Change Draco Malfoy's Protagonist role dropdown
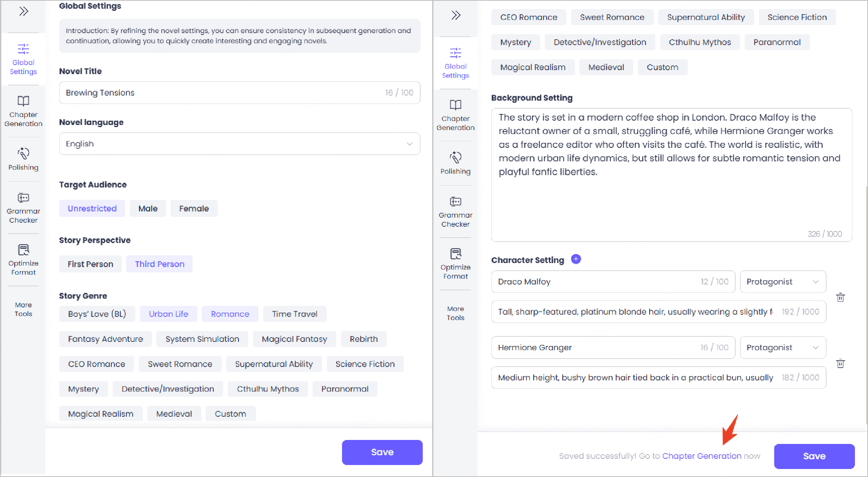The height and width of the screenshot is (477, 868). click(x=783, y=282)
